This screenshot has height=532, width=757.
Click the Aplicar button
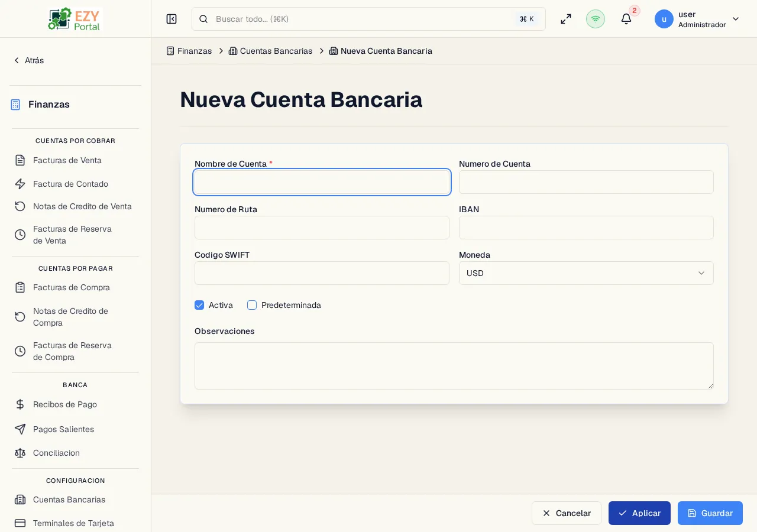coord(639,513)
